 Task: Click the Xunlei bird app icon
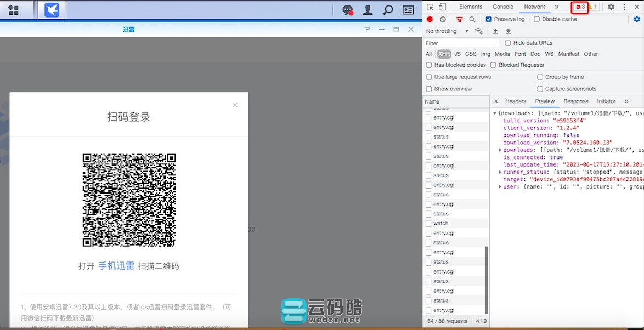pos(52,10)
